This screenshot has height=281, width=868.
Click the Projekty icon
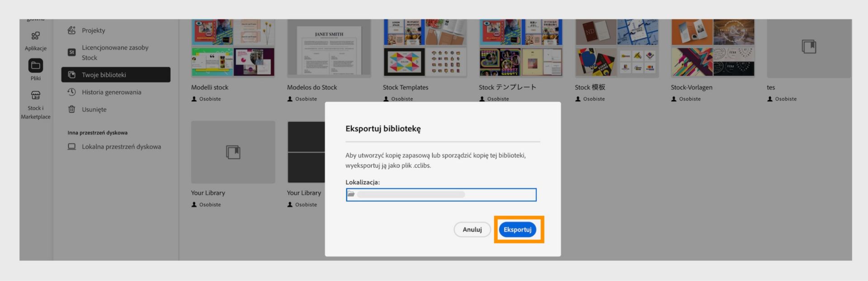pyautogui.click(x=71, y=30)
